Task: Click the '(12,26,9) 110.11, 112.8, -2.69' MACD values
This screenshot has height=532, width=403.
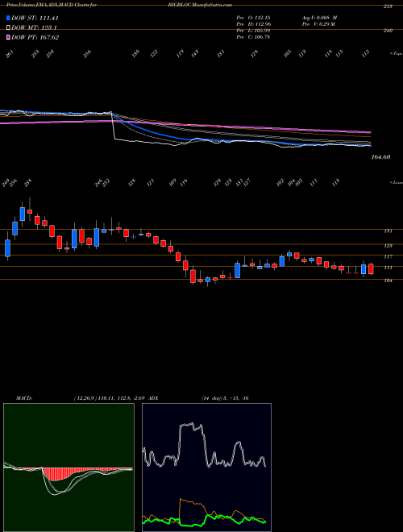Action: point(110,398)
